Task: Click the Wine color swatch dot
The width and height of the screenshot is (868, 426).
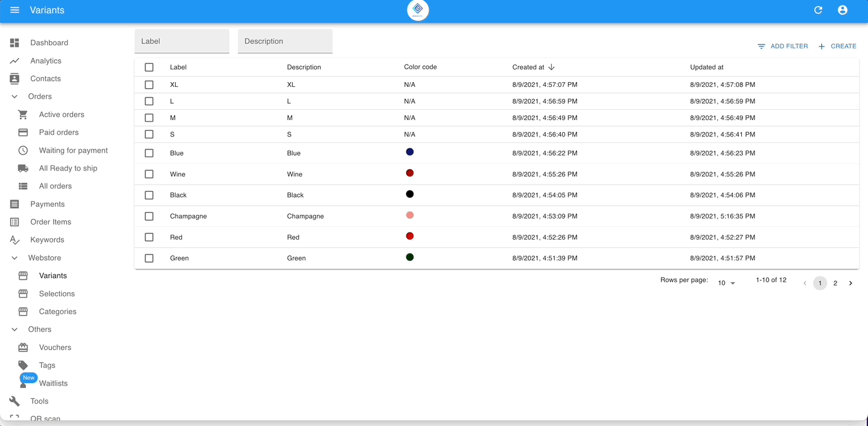Action: [x=410, y=173]
